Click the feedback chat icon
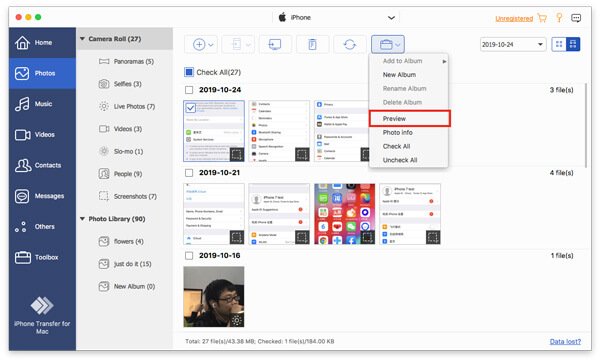 (576, 18)
